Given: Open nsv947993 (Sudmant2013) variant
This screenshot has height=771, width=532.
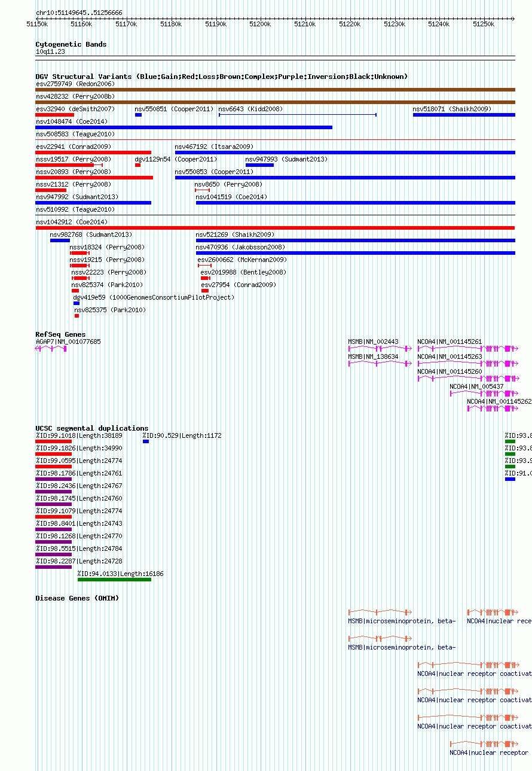Looking at the screenshot, I should coord(259,164).
